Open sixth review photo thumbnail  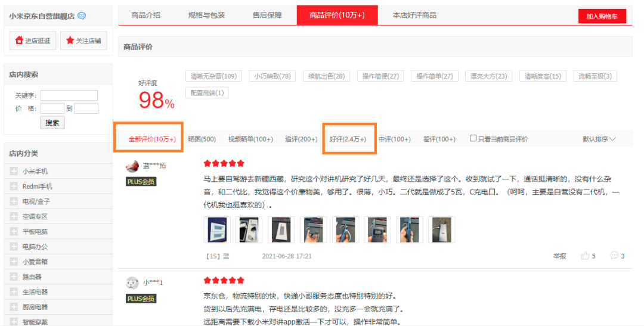pos(377,229)
